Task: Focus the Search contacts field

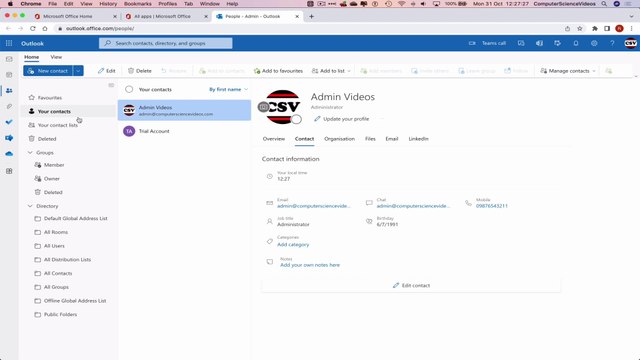Action: (x=166, y=43)
